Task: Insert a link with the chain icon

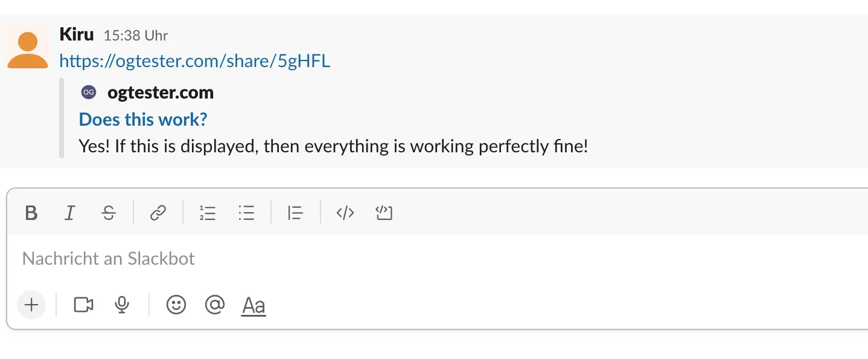Action: (158, 213)
